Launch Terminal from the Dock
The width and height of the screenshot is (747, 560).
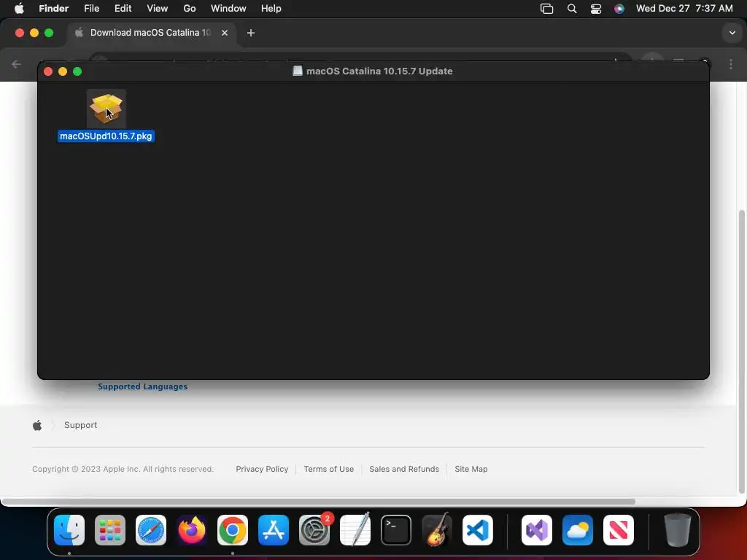tap(396, 530)
